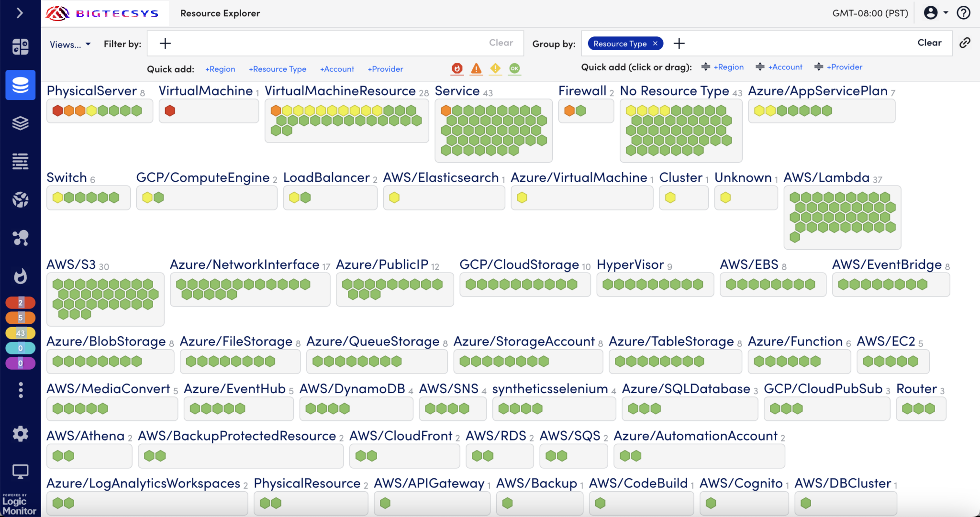
Task: Select the orange hexagon in Firewall group
Action: (x=569, y=111)
